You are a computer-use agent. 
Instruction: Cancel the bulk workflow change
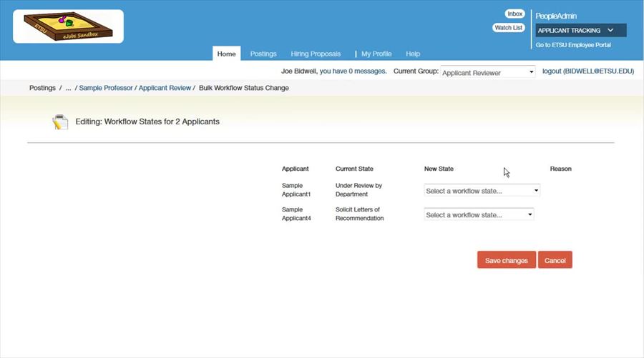pyautogui.click(x=555, y=260)
